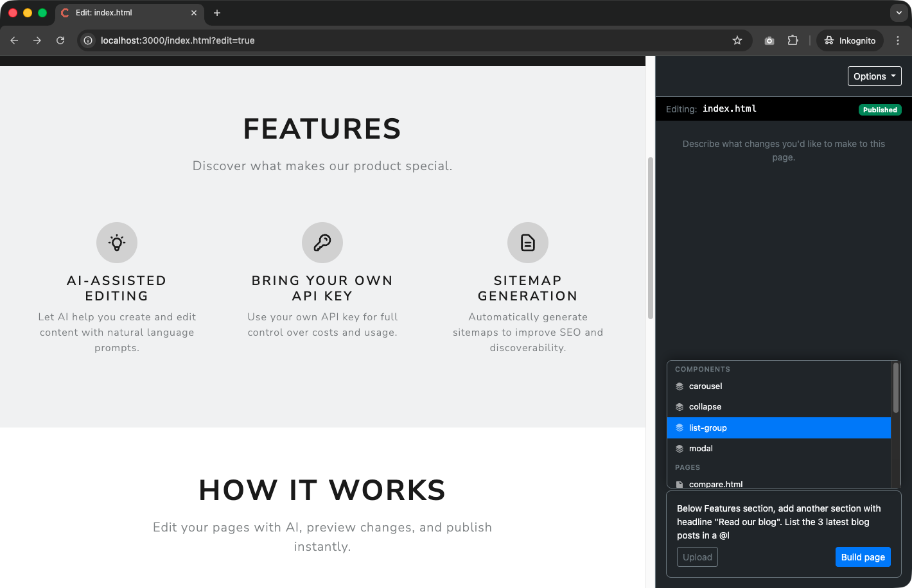
Task: Click the Sitemap Generation document icon
Action: pyautogui.click(x=527, y=243)
